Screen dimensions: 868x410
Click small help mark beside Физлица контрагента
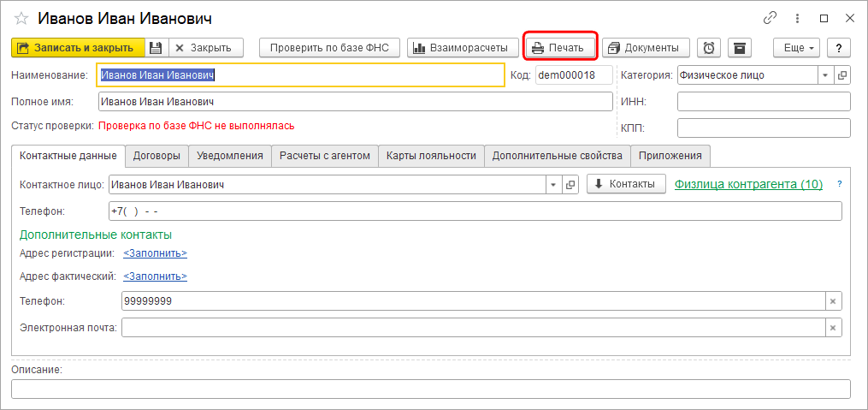pyautogui.click(x=839, y=184)
